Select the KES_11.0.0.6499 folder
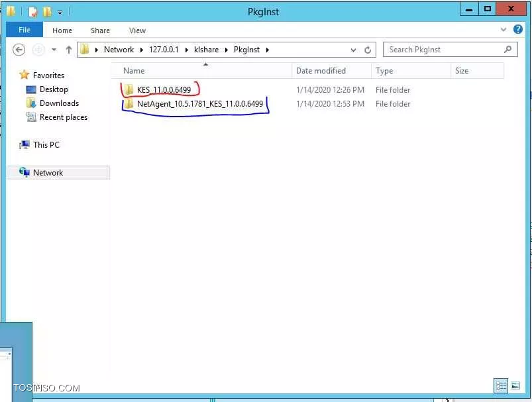Image resolution: width=532 pixels, height=402 pixels. (164, 90)
